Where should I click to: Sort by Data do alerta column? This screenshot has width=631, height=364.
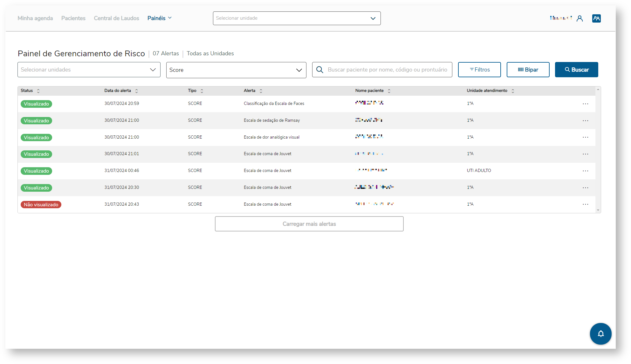coord(136,91)
